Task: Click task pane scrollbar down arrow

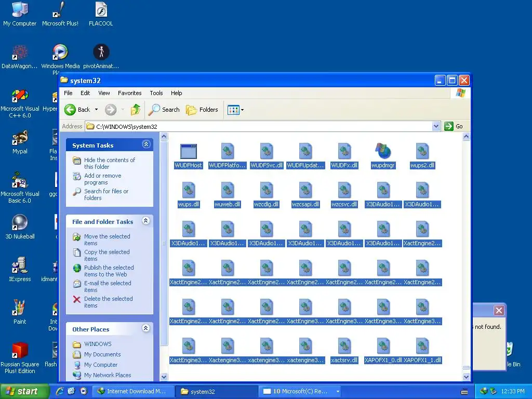Action: click(x=164, y=377)
